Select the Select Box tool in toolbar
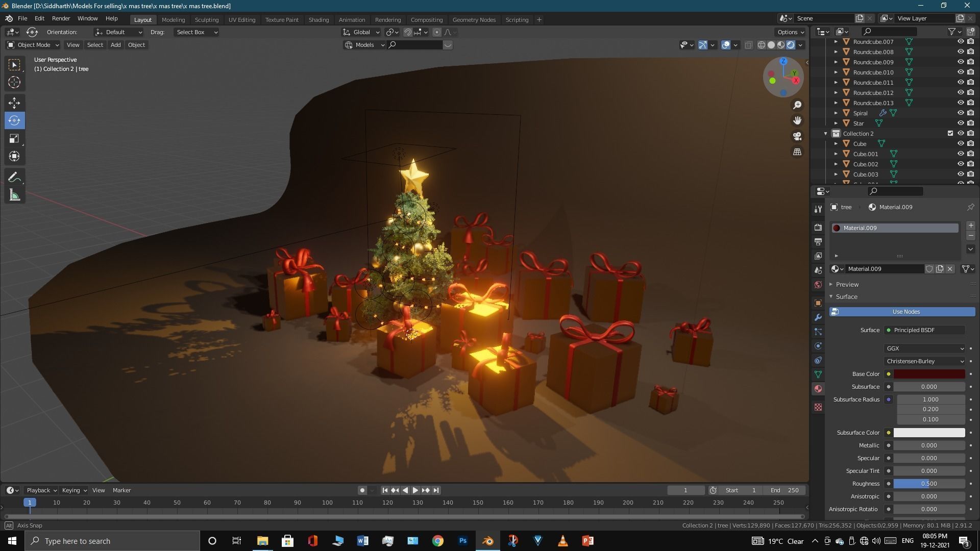 pos(14,65)
